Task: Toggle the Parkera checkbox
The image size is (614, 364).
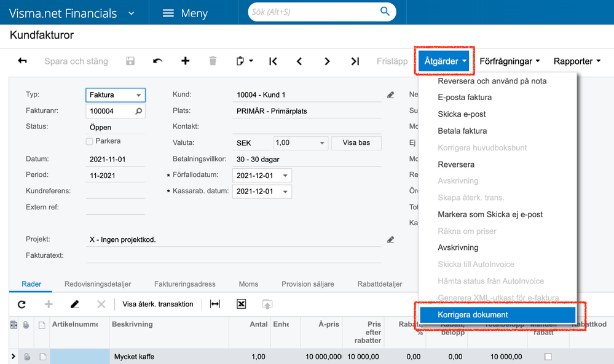Action: click(89, 142)
